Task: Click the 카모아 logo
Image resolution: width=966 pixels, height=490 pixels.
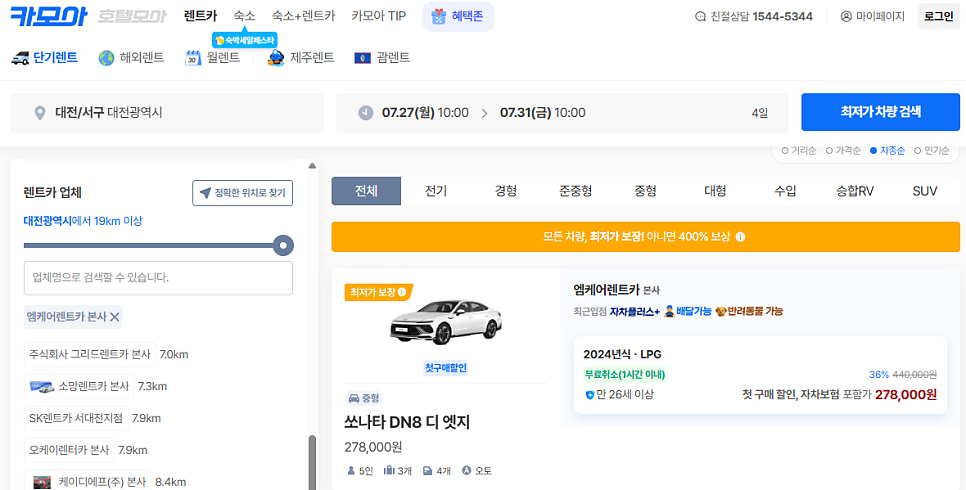Action: coord(49,16)
